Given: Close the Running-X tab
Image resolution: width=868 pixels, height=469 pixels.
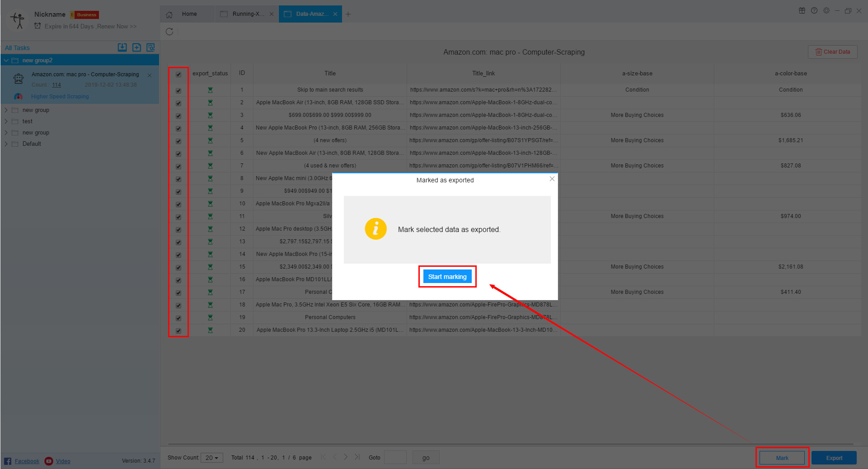Looking at the screenshot, I should [x=271, y=14].
